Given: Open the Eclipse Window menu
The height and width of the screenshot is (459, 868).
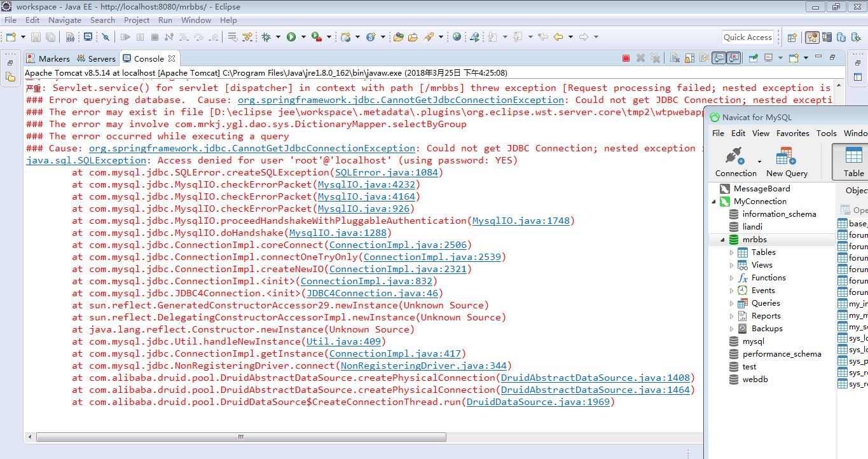Looking at the screenshot, I should 196,20.
